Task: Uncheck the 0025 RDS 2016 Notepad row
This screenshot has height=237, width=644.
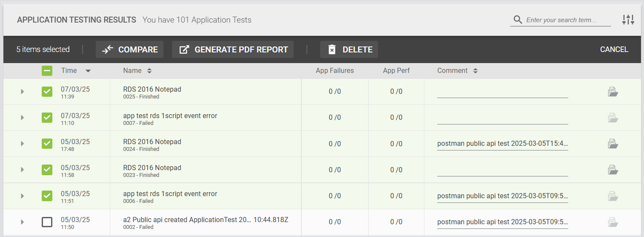Action: tap(47, 91)
